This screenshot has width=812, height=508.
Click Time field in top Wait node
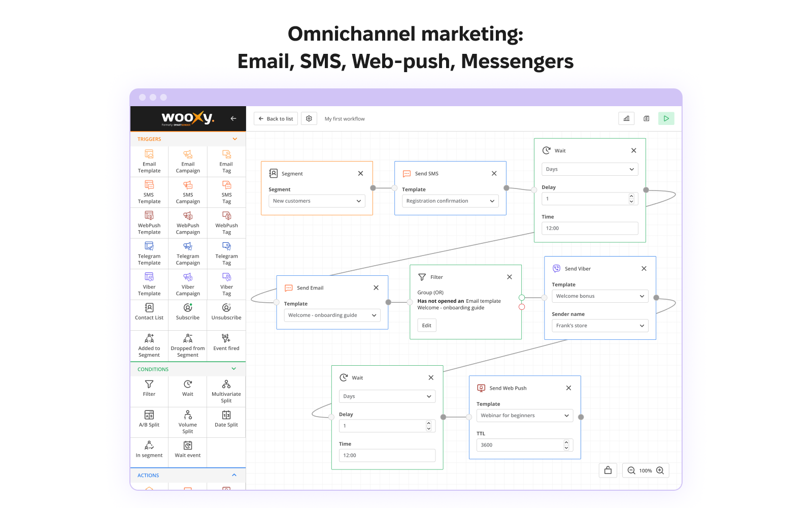tap(590, 229)
